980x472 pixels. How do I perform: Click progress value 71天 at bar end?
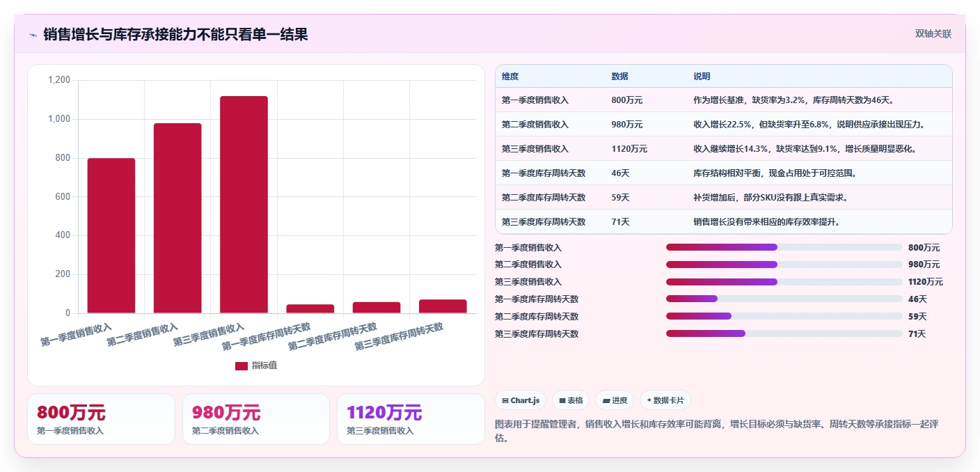[917, 334]
